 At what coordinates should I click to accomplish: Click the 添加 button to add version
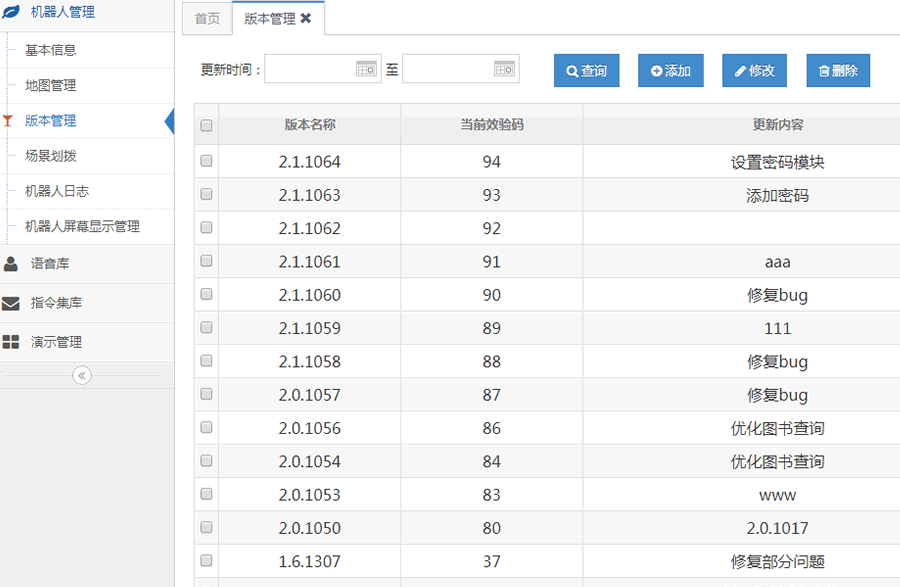tap(671, 71)
